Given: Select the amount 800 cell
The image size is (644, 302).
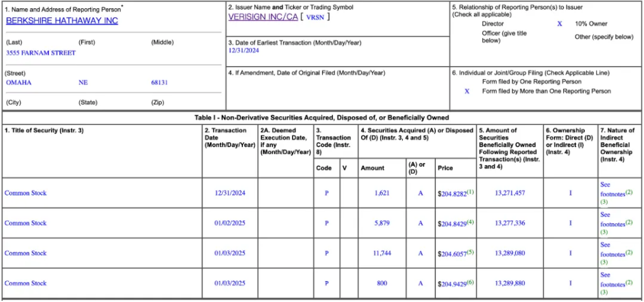Looking at the screenshot, I should coord(382,283).
